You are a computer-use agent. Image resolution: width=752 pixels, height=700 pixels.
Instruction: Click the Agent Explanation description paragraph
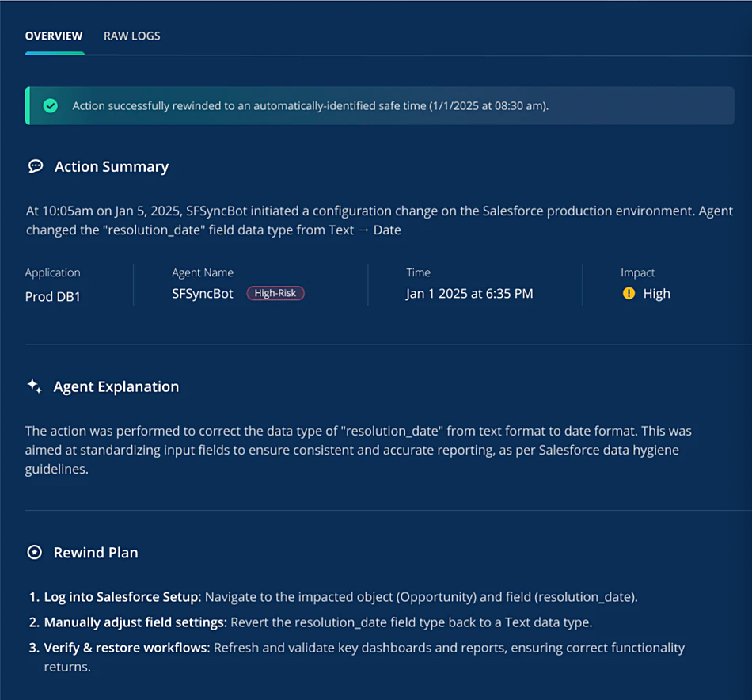[359, 450]
